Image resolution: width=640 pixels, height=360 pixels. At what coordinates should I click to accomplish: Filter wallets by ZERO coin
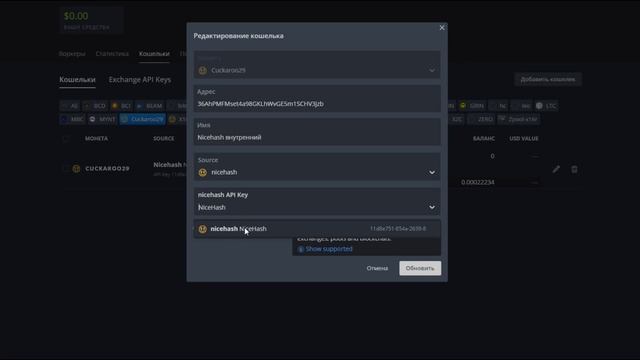480,119
